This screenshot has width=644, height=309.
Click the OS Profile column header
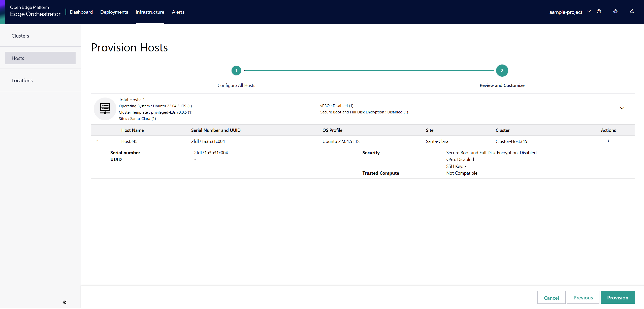332,130
